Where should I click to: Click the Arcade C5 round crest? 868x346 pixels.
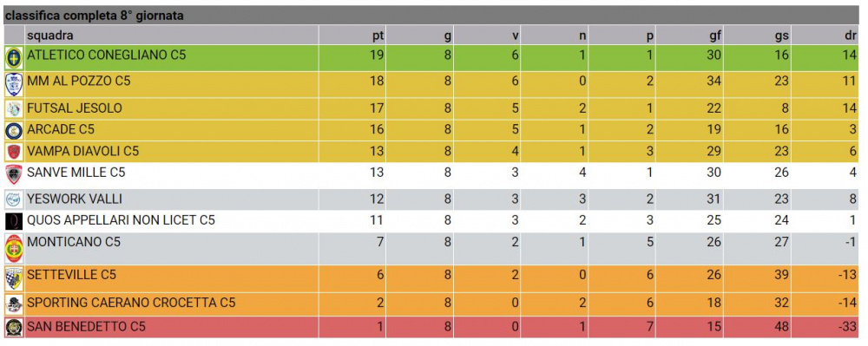pyautogui.click(x=14, y=130)
